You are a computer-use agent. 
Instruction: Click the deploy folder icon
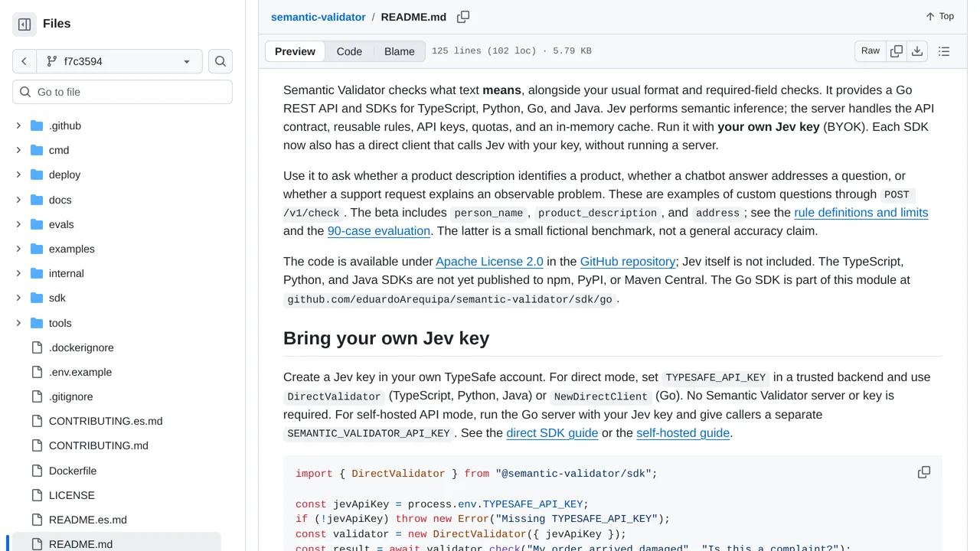[x=37, y=174]
